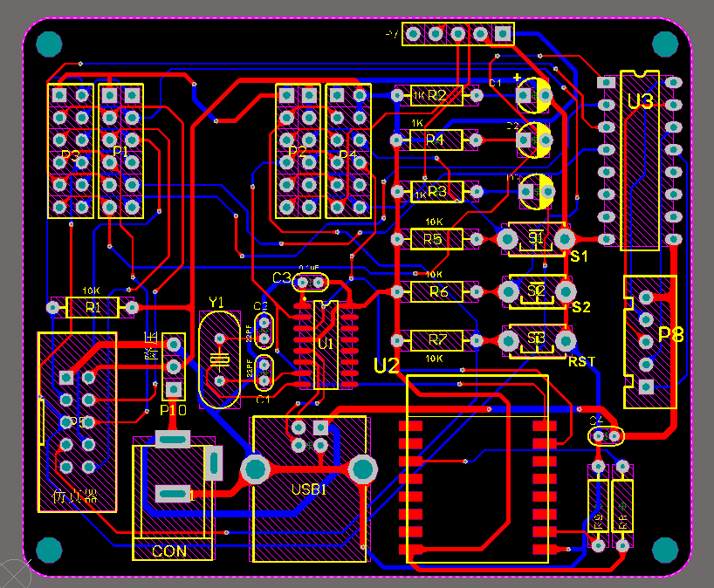Screen dimensions: 714x588
Task: Click the 降压 label beside P10
Action: pos(151,345)
